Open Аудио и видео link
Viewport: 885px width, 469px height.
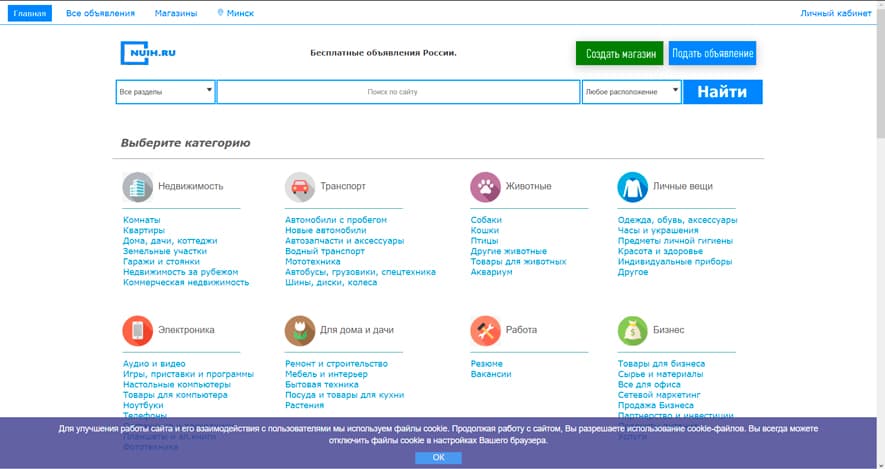[154, 364]
